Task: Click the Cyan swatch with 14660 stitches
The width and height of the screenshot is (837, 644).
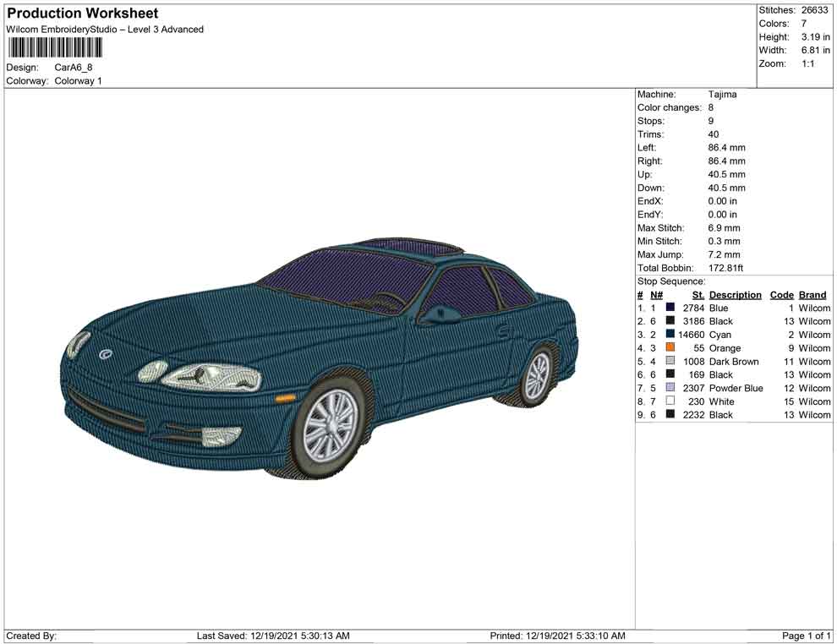Action: (670, 335)
